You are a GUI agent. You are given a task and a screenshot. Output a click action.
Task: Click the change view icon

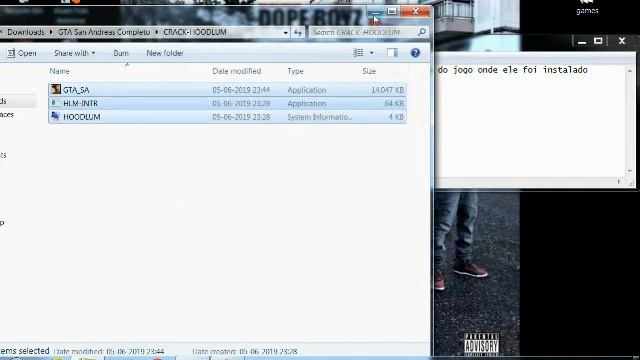(358, 53)
